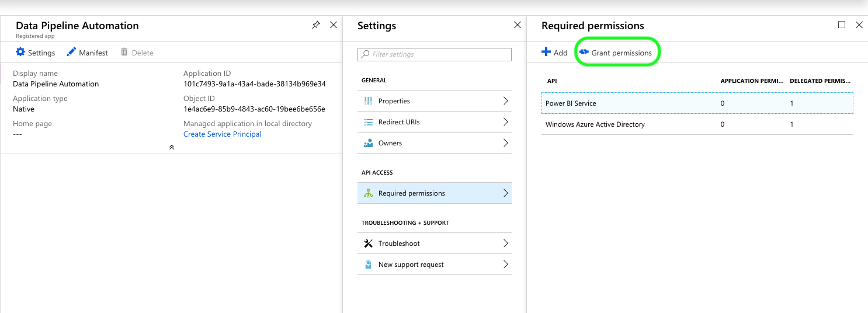Open Owners settings item
Screen dimensions: 868x313
tap(435, 143)
